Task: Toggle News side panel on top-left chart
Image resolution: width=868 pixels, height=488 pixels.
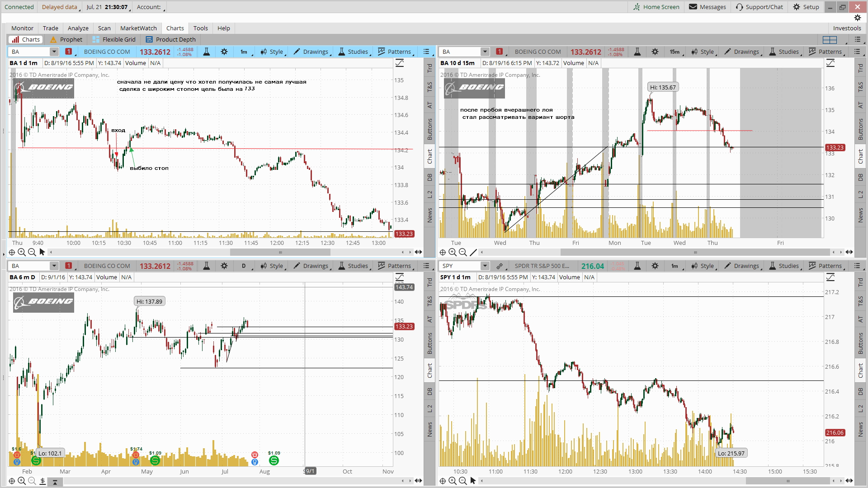Action: click(x=429, y=215)
